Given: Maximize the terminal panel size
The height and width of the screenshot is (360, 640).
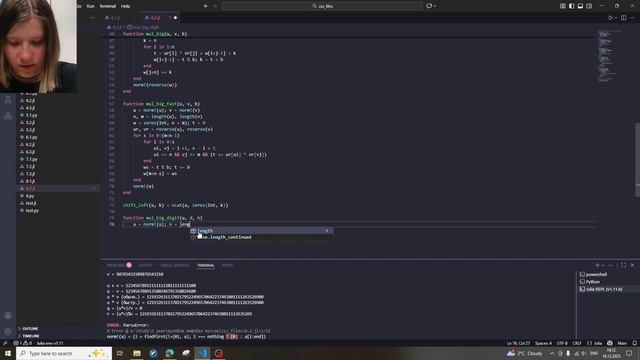Looking at the screenshot, I should tap(624, 265).
